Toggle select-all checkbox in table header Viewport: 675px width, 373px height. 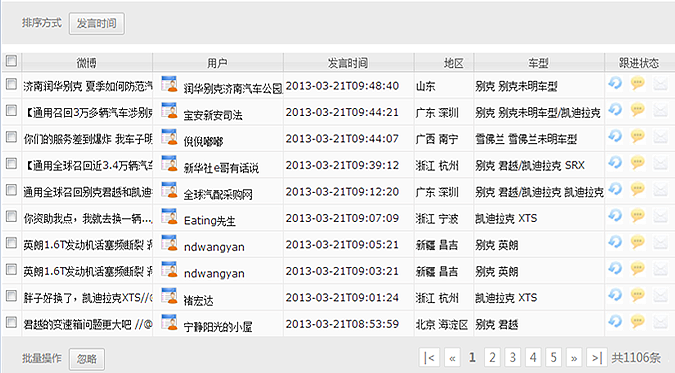[11, 61]
